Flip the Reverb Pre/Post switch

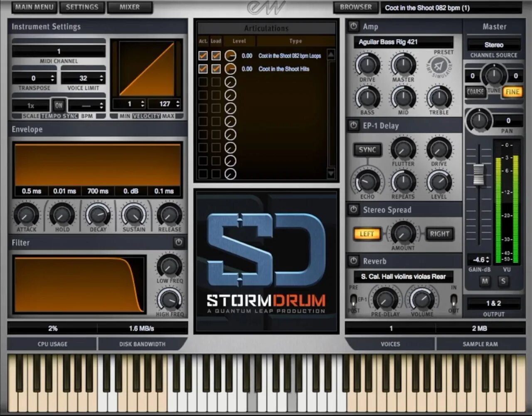[353, 300]
